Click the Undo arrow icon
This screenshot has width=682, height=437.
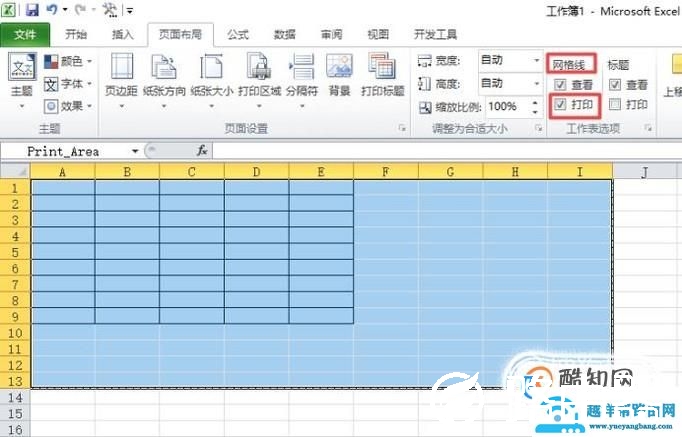pyautogui.click(x=52, y=9)
